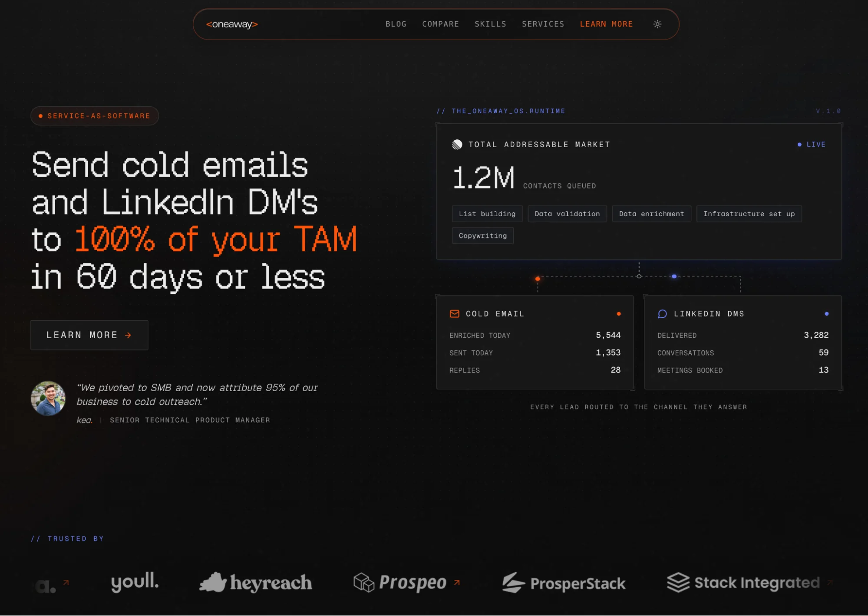The width and height of the screenshot is (868, 616).
Task: Click the Sent Today value 1,353
Action: tap(608, 352)
